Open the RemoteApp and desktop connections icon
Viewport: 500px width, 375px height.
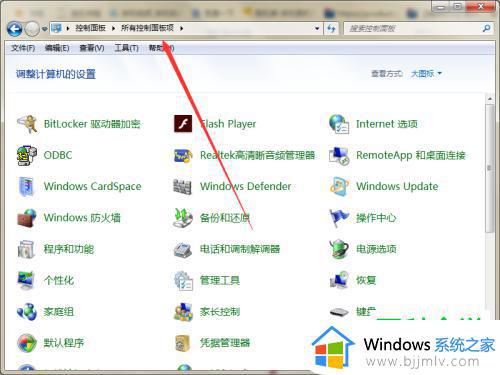[339, 155]
